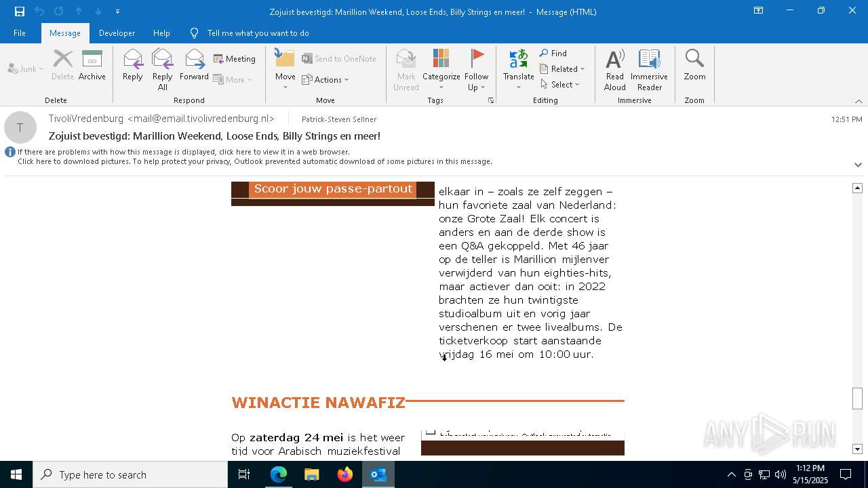Viewport: 868px width, 488px height.
Task: Click Reply All
Action: click(x=163, y=70)
